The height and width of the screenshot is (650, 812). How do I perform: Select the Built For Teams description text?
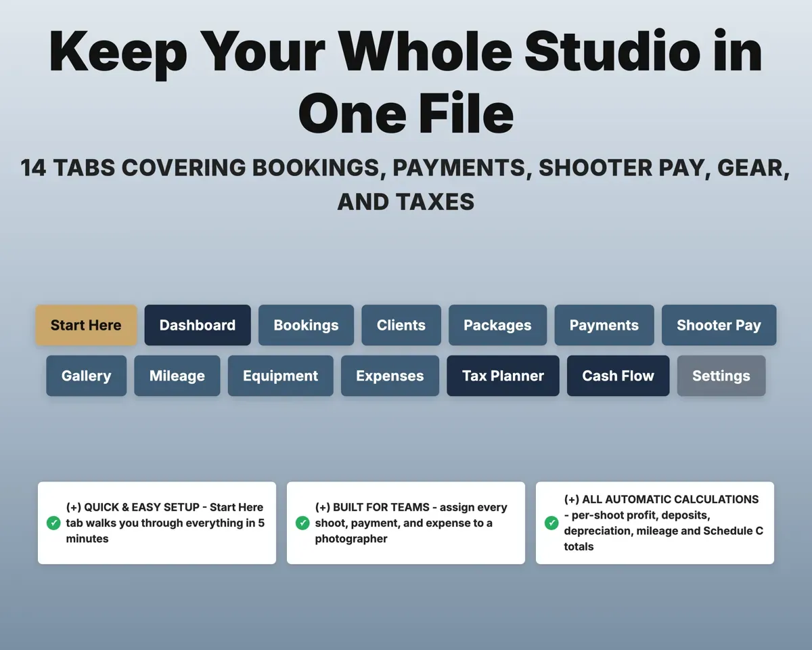pos(411,523)
